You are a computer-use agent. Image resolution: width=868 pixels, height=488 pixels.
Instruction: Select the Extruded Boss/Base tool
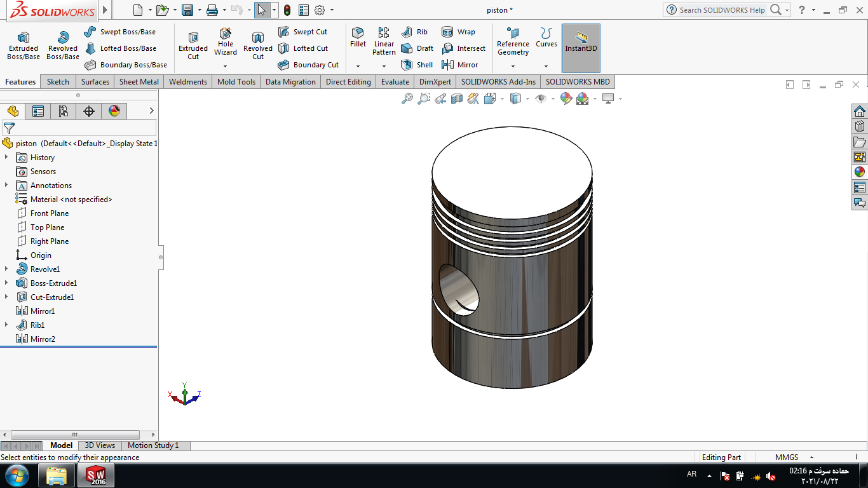point(24,46)
